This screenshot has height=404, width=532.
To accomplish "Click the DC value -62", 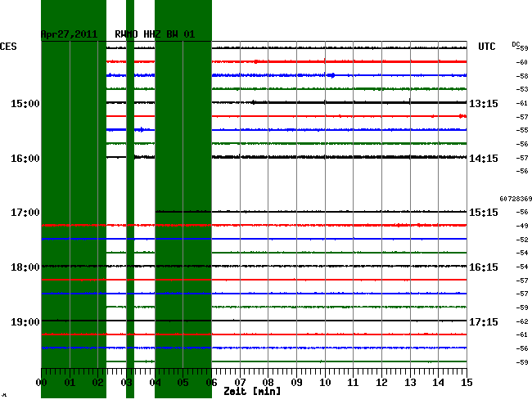I will tap(522, 321).
